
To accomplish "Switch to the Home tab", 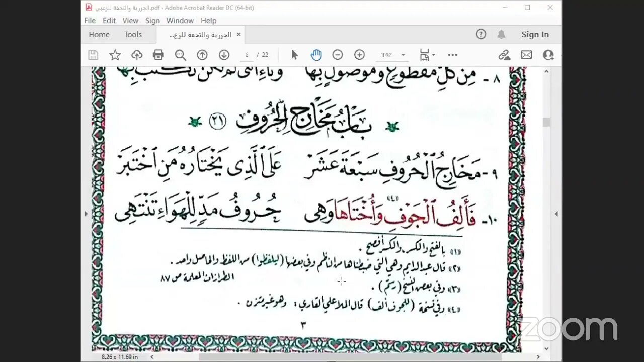I will [x=99, y=34].
